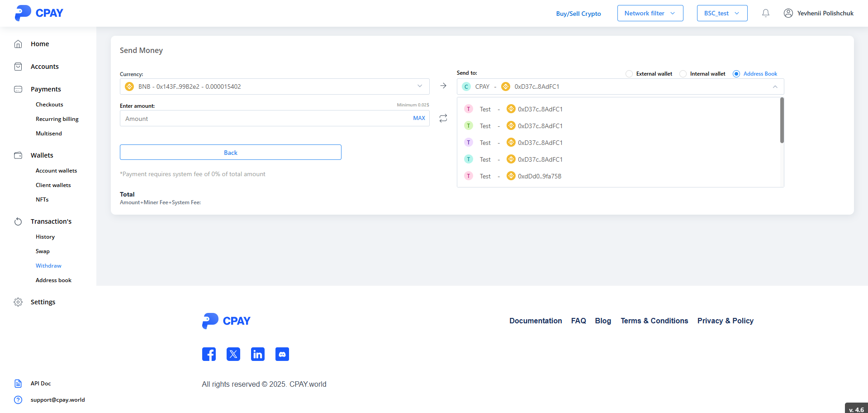This screenshot has width=868, height=413.
Task: Open the Network filter dropdown
Action: click(650, 13)
